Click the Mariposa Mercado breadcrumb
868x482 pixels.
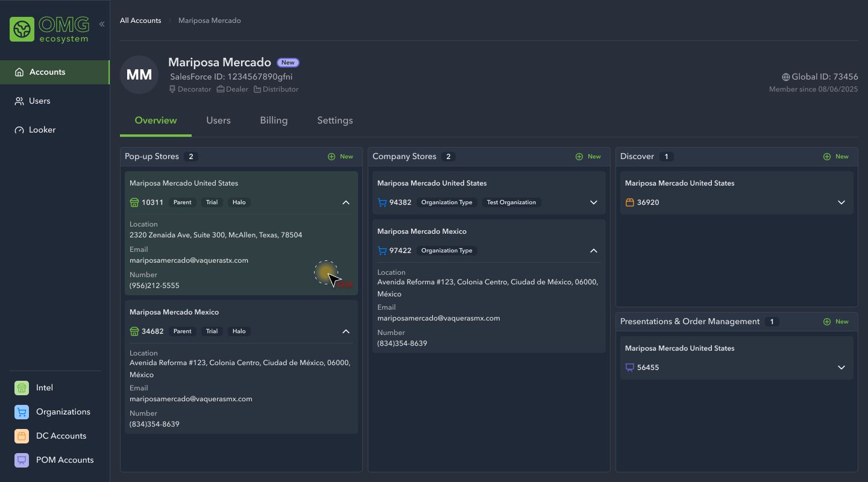tap(209, 20)
